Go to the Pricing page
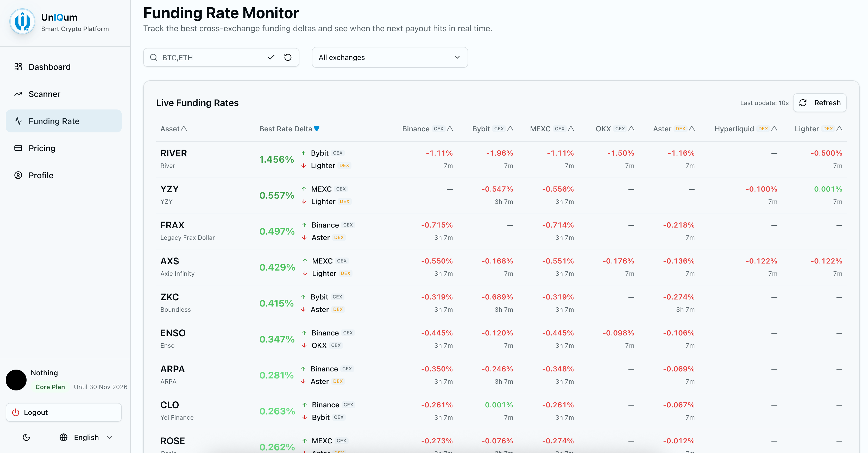 point(42,148)
